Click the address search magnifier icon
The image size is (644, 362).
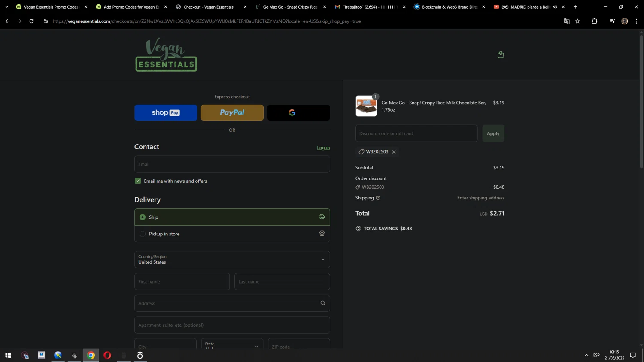[323, 303]
